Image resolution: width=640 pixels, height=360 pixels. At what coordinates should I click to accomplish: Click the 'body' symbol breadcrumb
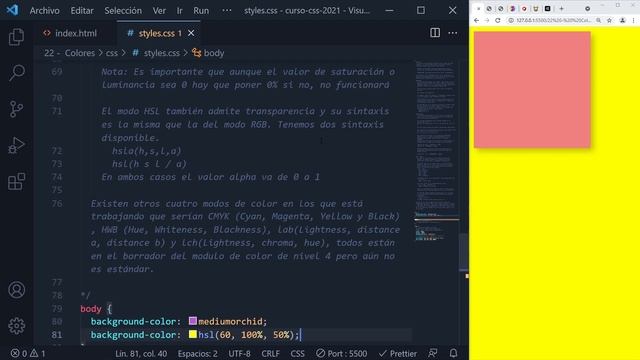coord(209,53)
